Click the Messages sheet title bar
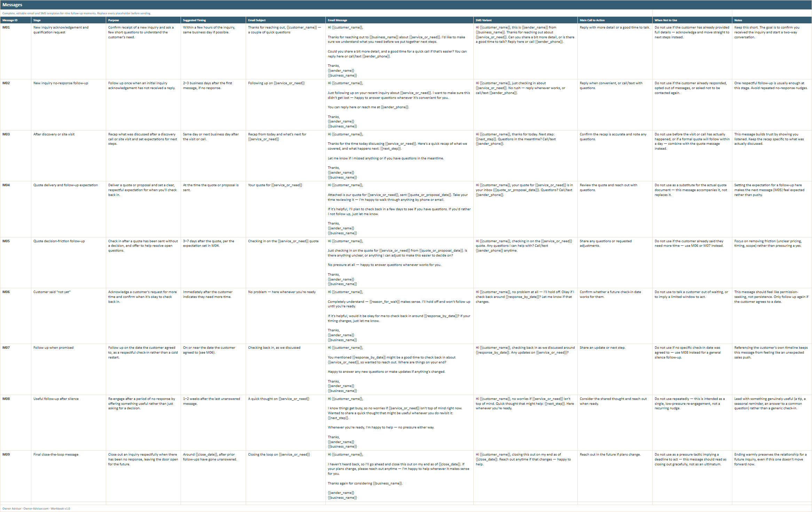The height and width of the screenshot is (512, 812). click(406, 5)
